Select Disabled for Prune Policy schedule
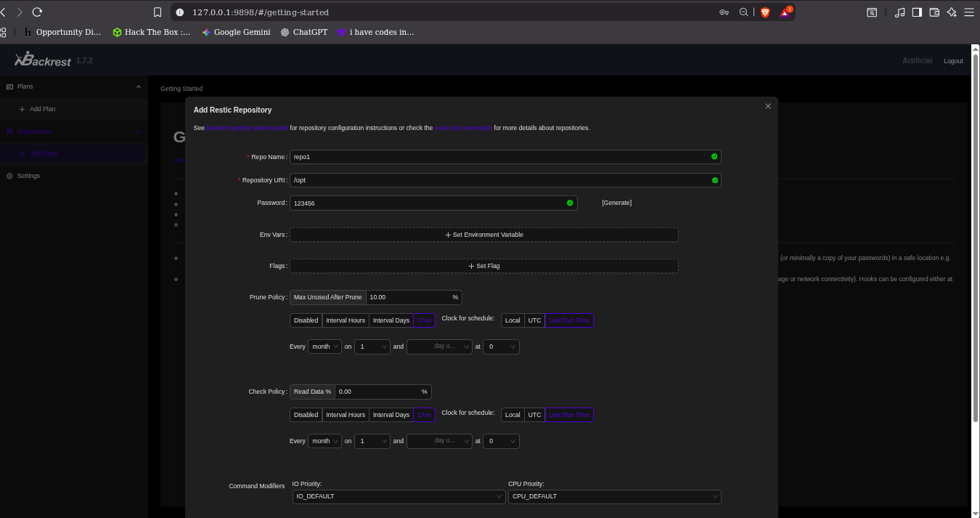 306,320
